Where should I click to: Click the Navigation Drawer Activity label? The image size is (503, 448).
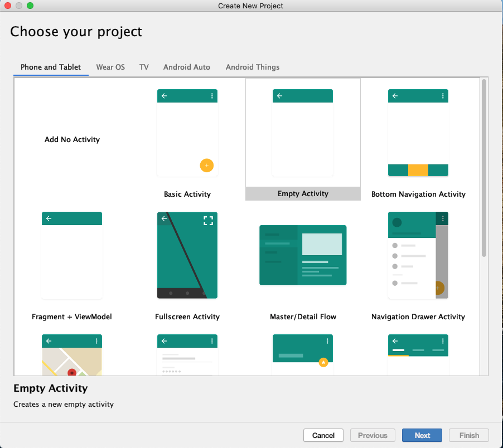tap(418, 316)
